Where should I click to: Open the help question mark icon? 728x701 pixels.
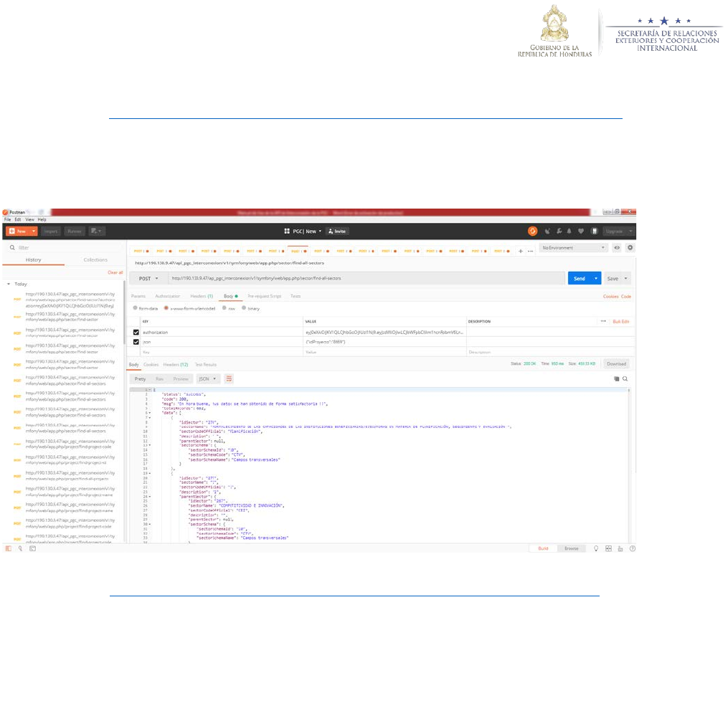click(x=633, y=548)
